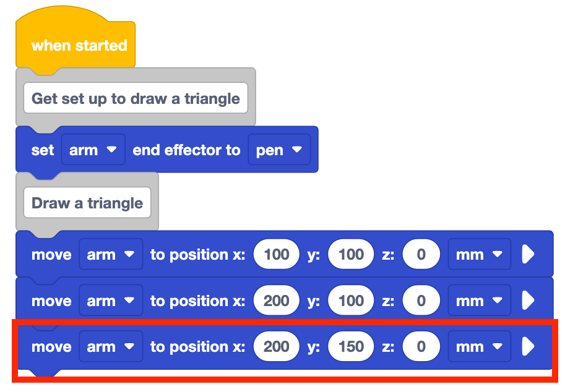Click the x value 100 in the first move block
Viewport: 565px width, 392px height.
coord(277,255)
